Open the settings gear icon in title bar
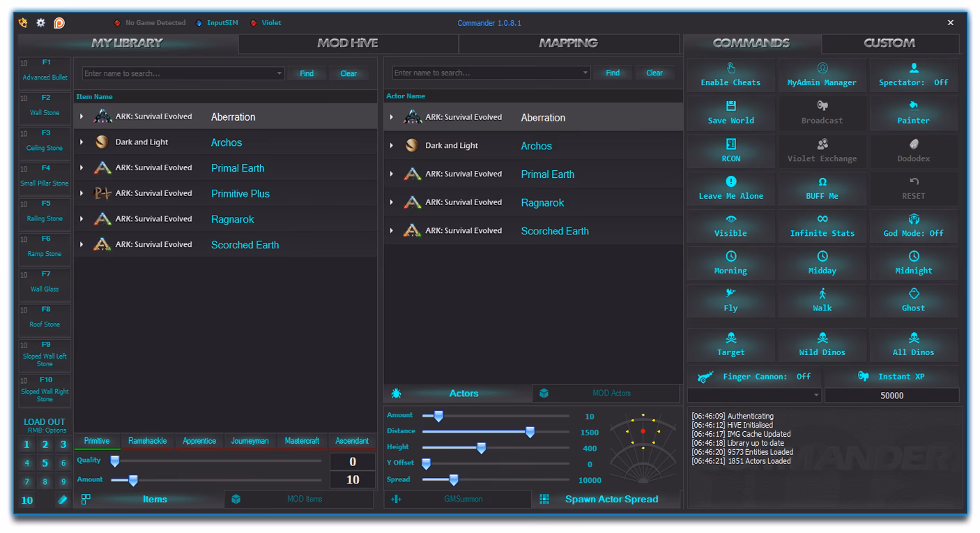This screenshot has width=980, height=533. pos(41,23)
